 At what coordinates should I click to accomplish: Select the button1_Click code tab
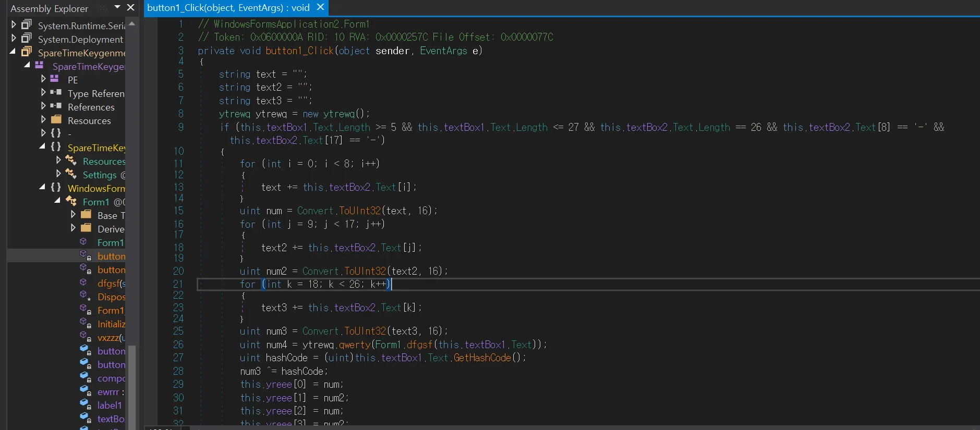pos(228,8)
